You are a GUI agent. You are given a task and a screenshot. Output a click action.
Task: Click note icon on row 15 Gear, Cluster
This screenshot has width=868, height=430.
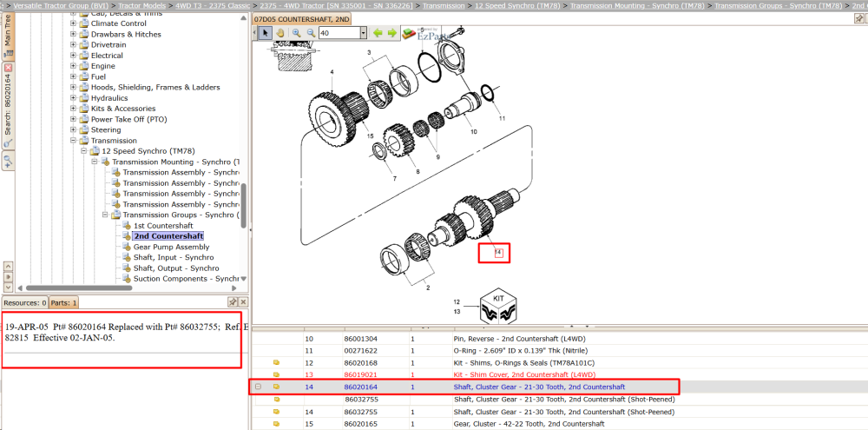[277, 424]
